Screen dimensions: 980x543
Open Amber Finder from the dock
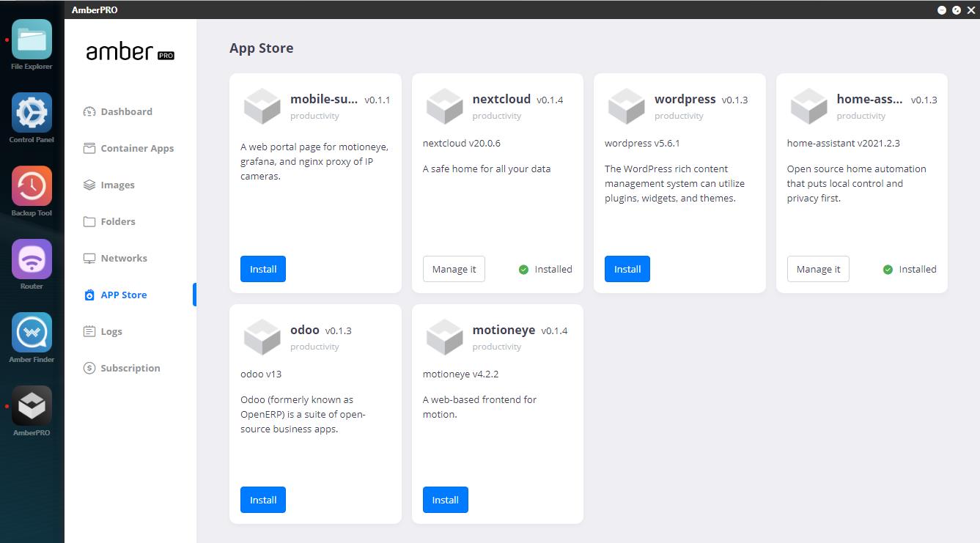tap(32, 333)
